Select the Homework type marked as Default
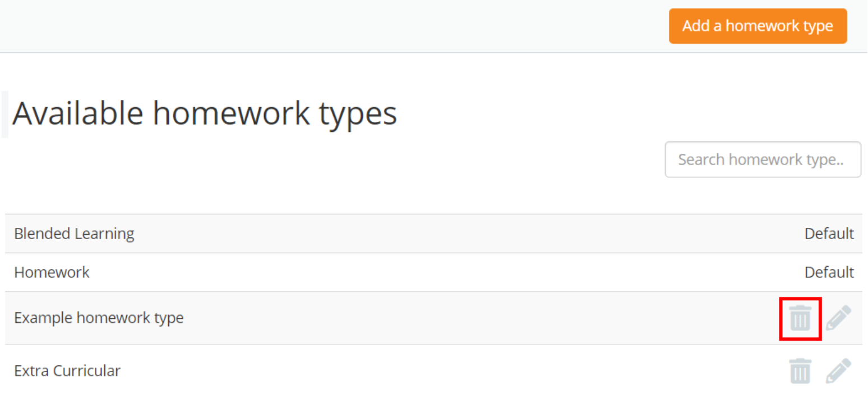 tap(52, 272)
